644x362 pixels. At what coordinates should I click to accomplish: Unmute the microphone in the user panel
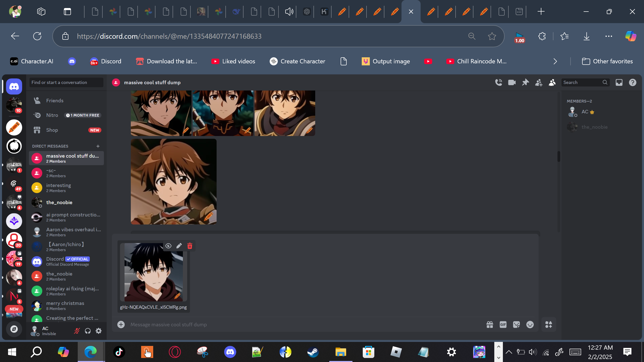(x=77, y=331)
